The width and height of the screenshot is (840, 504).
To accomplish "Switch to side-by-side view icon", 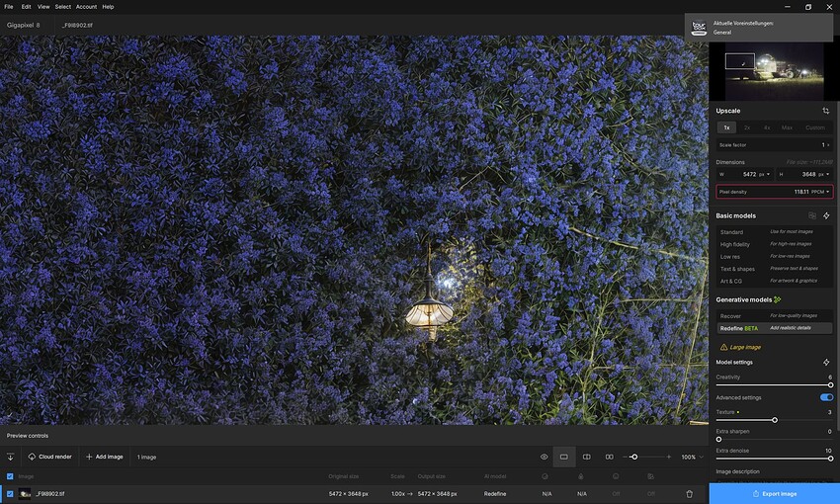I will click(x=609, y=457).
